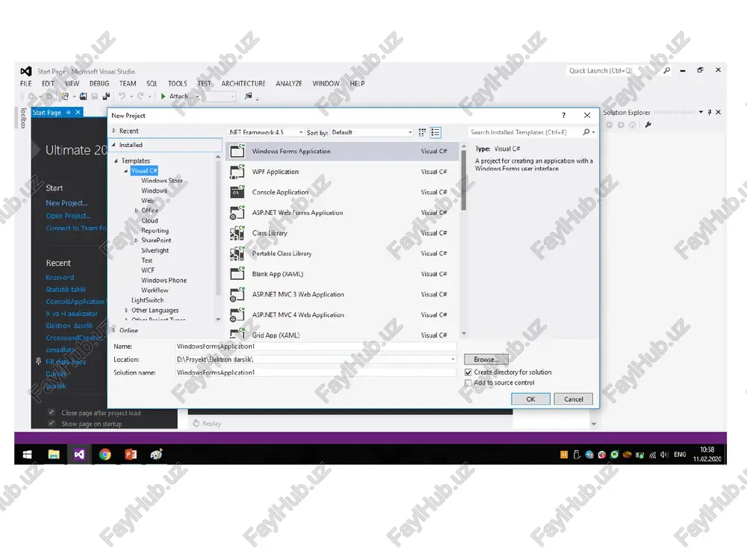Expand the Recent section
The image size is (747, 560).
(114, 131)
